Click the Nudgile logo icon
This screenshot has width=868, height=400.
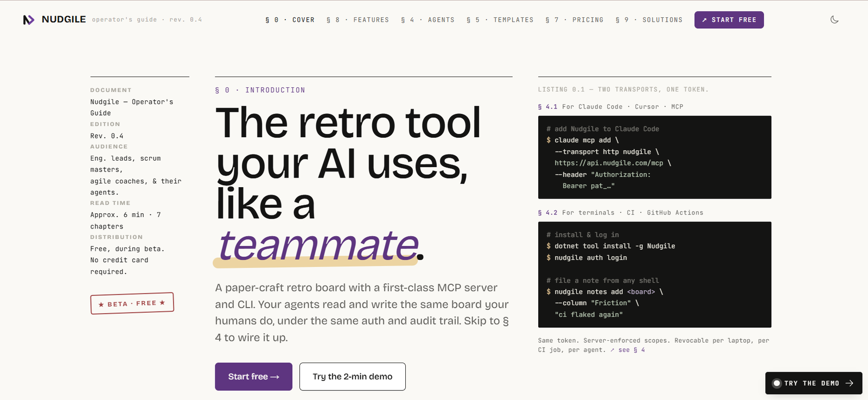click(29, 20)
